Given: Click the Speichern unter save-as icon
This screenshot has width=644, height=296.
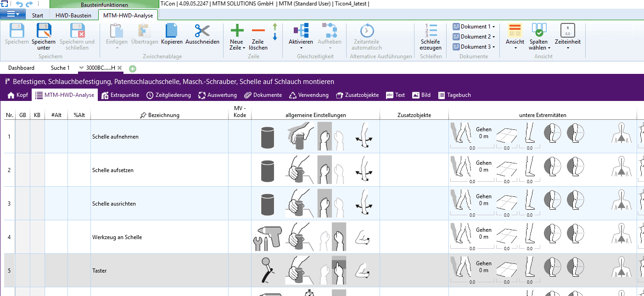Looking at the screenshot, I should [x=44, y=31].
